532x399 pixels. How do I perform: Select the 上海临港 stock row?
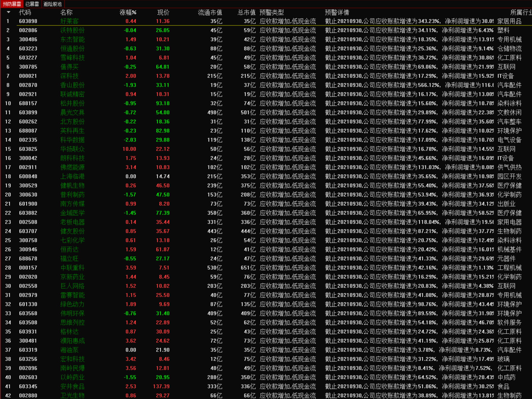pos(72,177)
